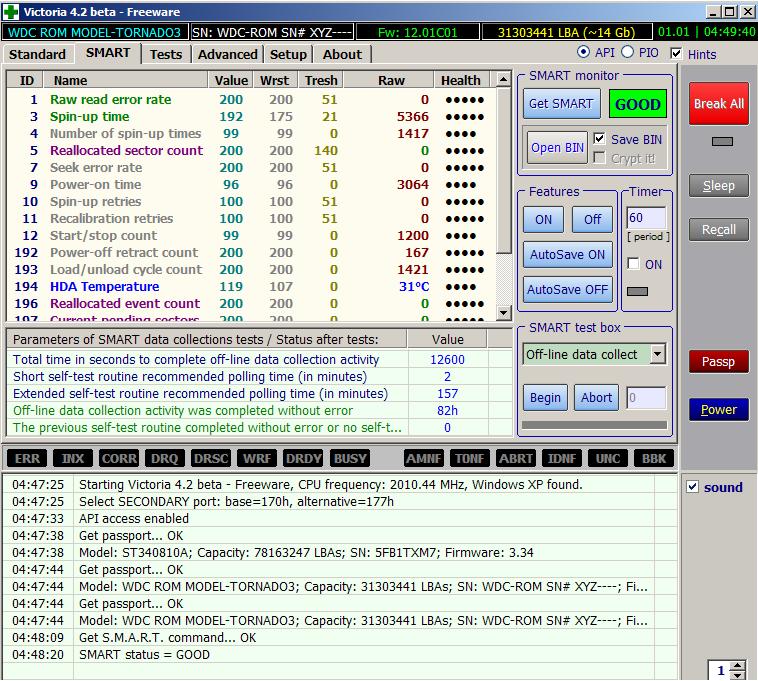Viewport: 758px width, 681px height.
Task: Click the Health column header
Action: point(461,80)
